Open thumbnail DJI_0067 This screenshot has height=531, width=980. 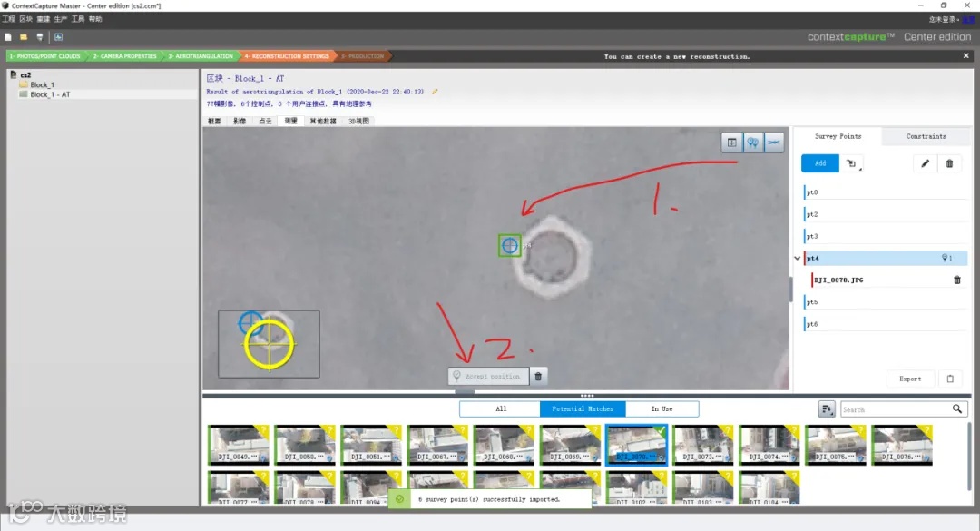click(436, 445)
